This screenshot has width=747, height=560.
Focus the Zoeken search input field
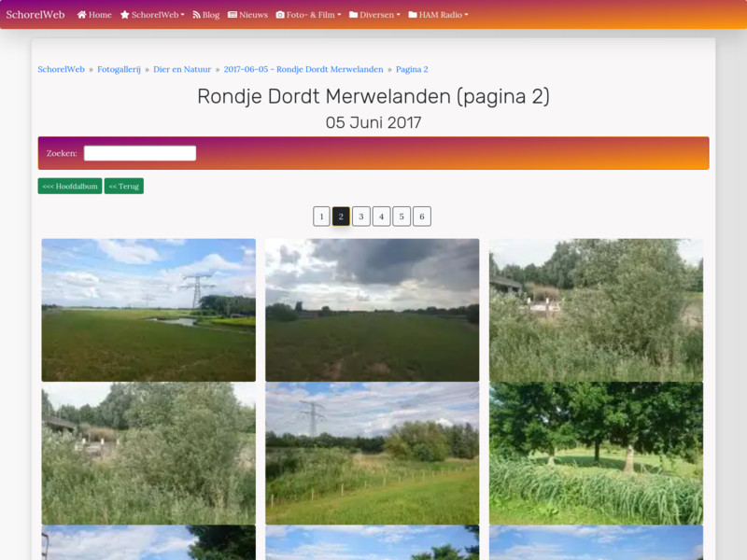point(140,153)
